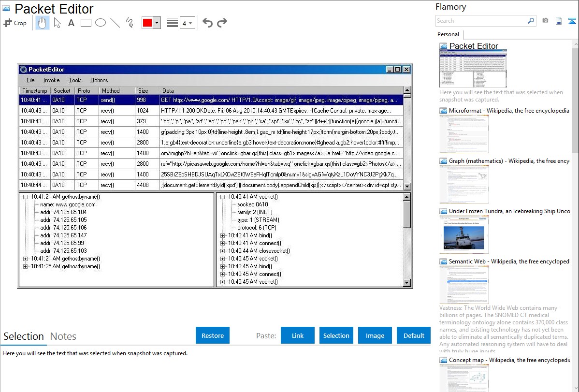Click the packet list scrollbar up arrow
Screen dimensions: 579x392
click(x=407, y=90)
